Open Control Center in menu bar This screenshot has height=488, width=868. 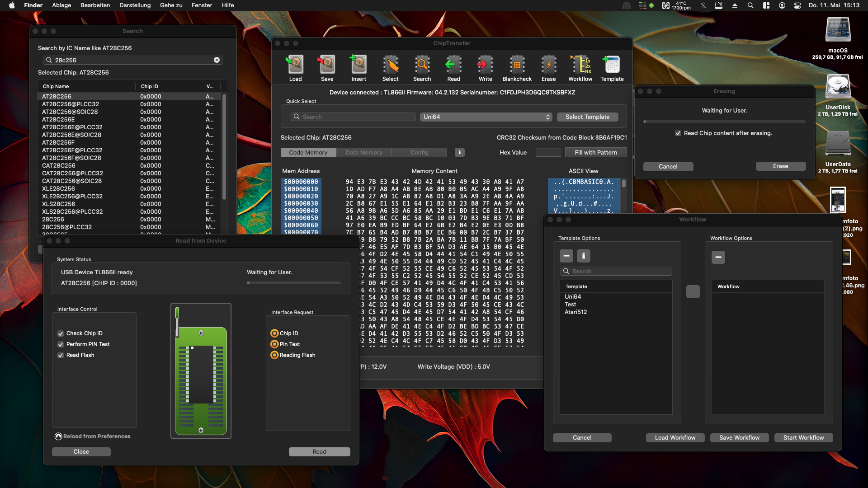[797, 5]
